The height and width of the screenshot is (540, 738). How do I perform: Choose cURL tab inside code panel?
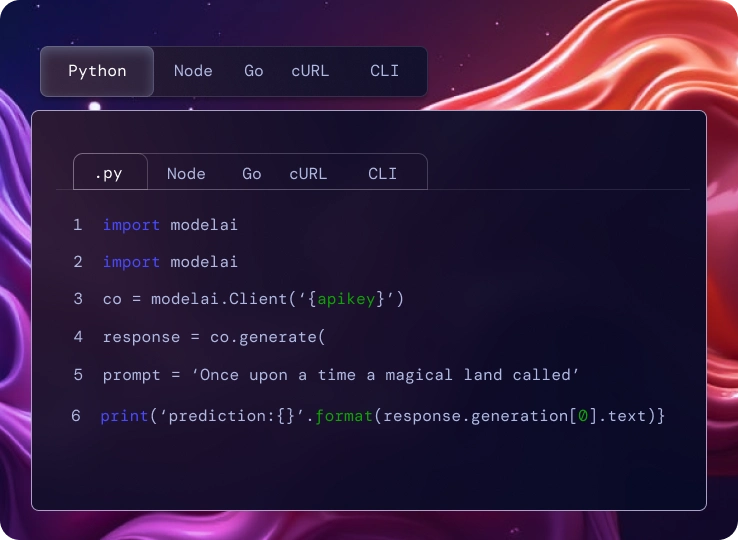click(x=308, y=174)
